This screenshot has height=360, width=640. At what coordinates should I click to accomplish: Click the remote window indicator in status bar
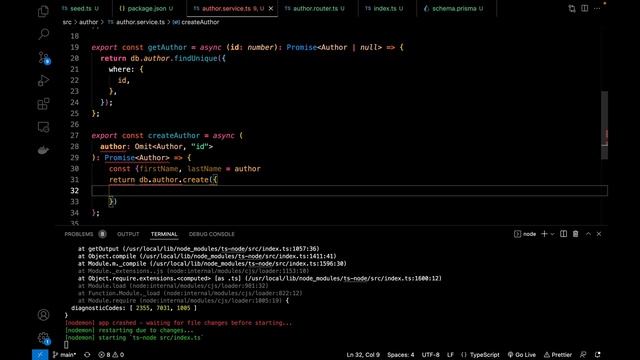(40, 355)
